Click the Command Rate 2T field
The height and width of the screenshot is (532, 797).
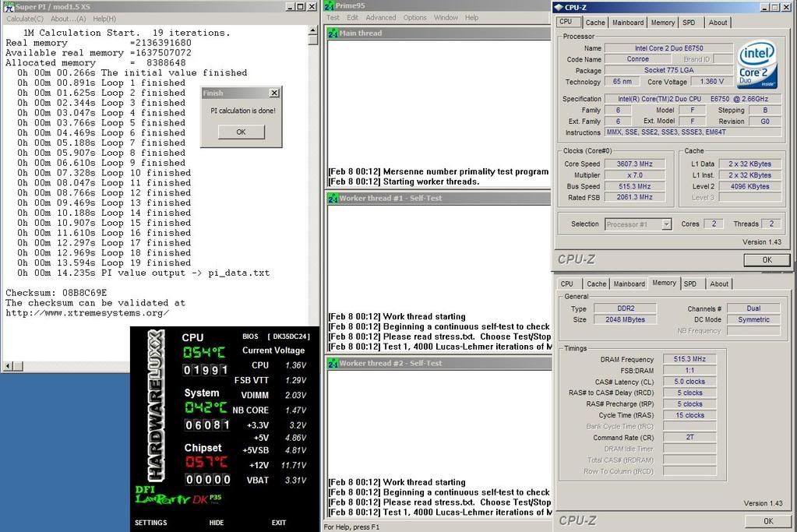point(689,438)
